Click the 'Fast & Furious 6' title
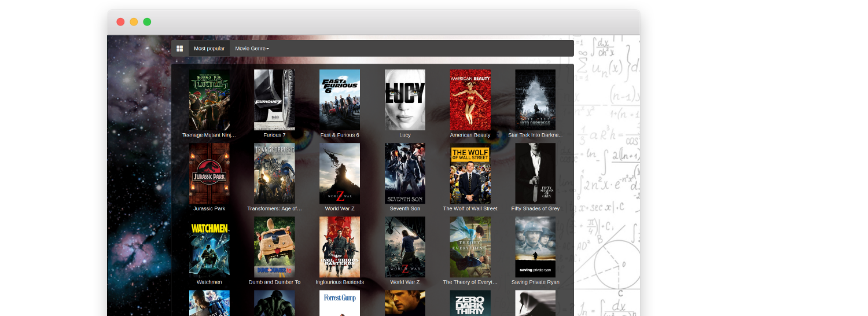This screenshot has width=868, height=316. [x=340, y=135]
